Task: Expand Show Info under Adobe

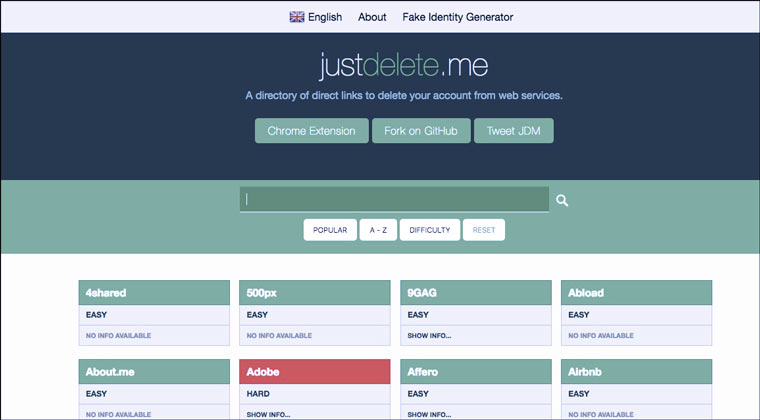Action: click(x=269, y=412)
